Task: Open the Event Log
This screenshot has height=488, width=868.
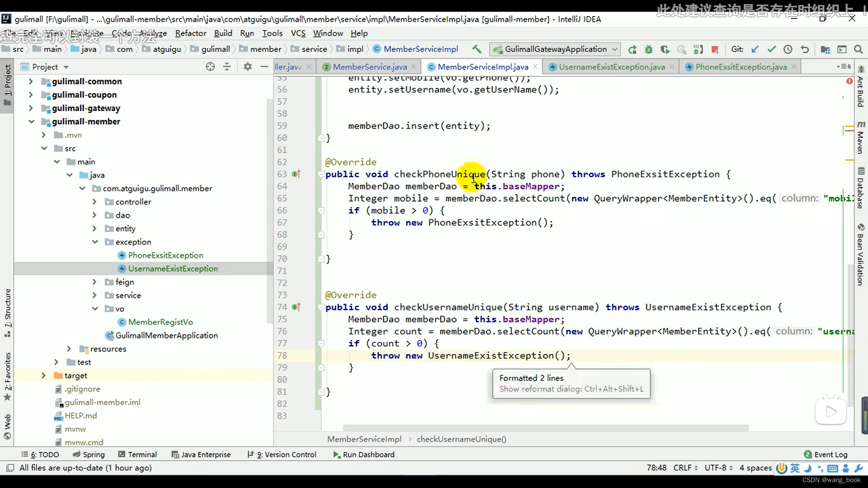Action: coord(826,455)
